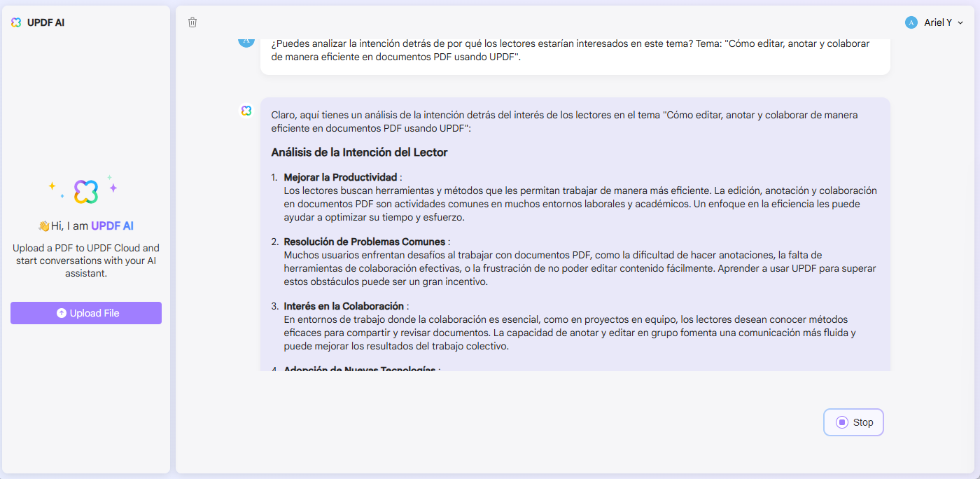The image size is (980, 479).
Task: Click the "Claro, aquí tienes un análisis" intro sentence
Action: tap(564, 122)
